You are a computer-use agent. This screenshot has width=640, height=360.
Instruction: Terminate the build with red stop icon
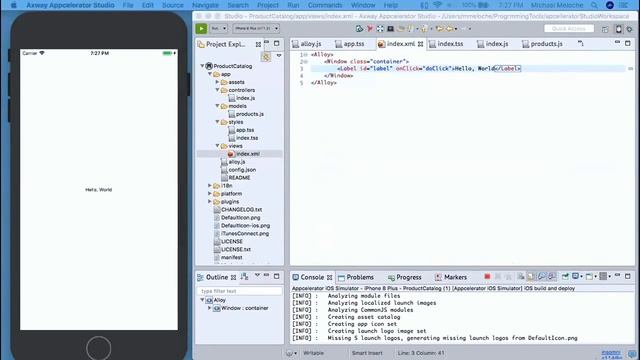pos(487,277)
